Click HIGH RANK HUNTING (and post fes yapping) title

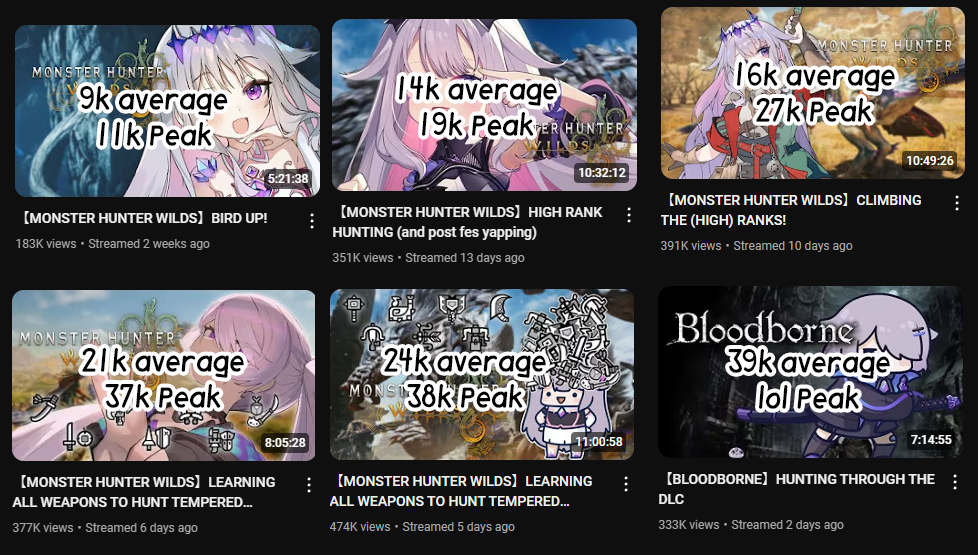click(x=468, y=222)
